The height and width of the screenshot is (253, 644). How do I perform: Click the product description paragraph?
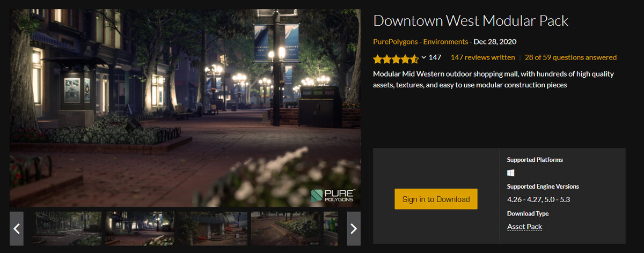point(493,79)
